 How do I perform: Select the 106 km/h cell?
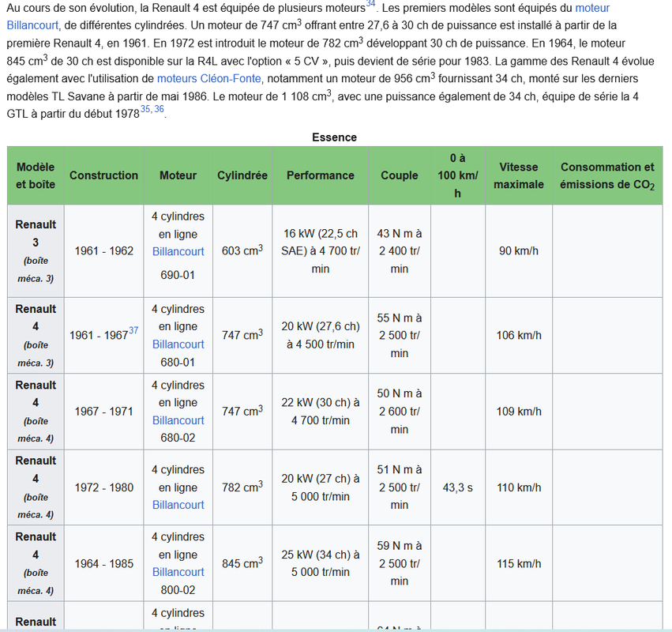point(519,335)
